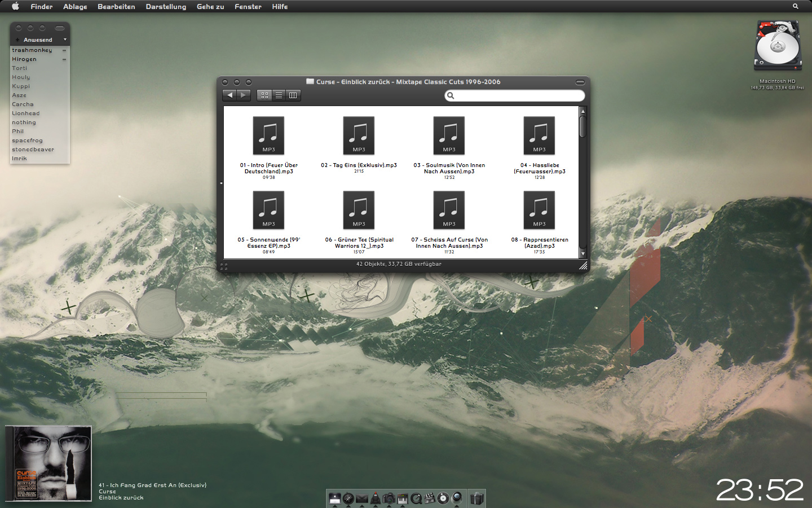
Task: Select contact spacefrog in buddy list
Action: click(x=39, y=141)
